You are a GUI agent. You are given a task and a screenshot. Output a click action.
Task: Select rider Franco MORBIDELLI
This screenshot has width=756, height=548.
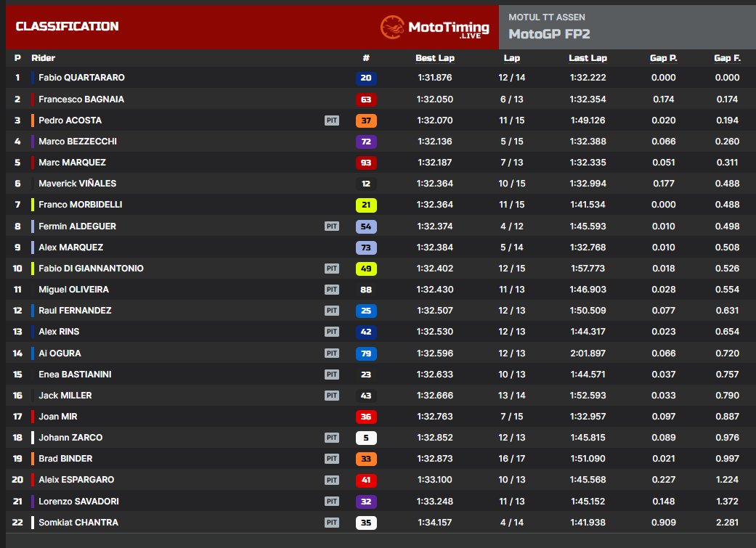click(81, 205)
